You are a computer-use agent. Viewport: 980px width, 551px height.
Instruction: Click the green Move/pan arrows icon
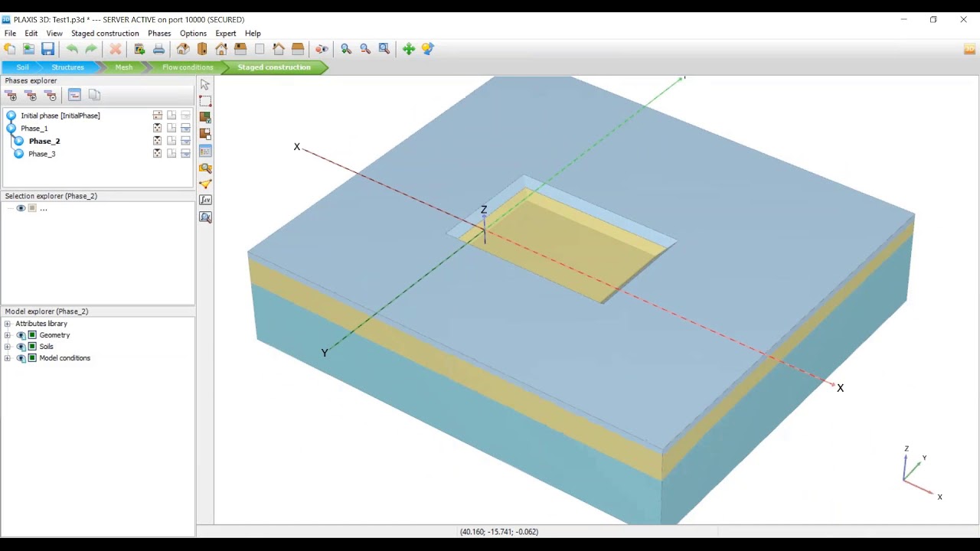click(409, 49)
